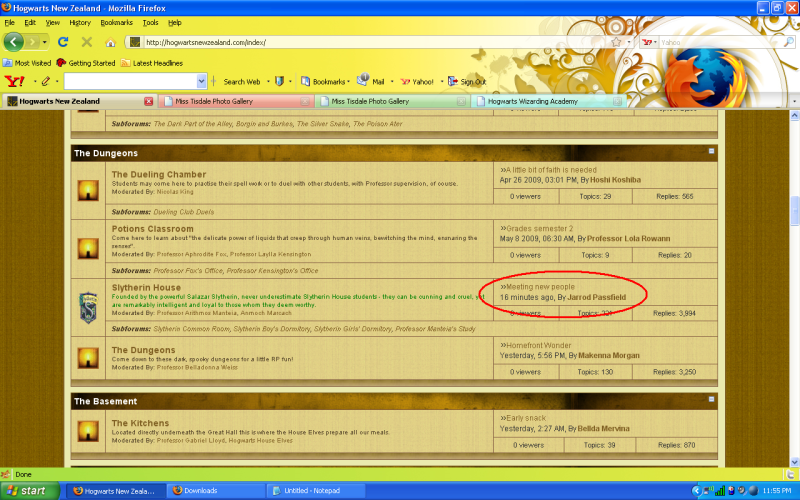The height and width of the screenshot is (500, 800).
Task: Click the Sign Out toolbar icon
Action: tap(453, 81)
